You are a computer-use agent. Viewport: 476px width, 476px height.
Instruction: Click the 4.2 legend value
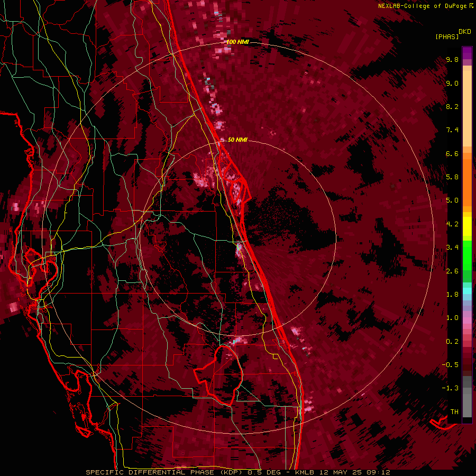pyautogui.click(x=452, y=224)
